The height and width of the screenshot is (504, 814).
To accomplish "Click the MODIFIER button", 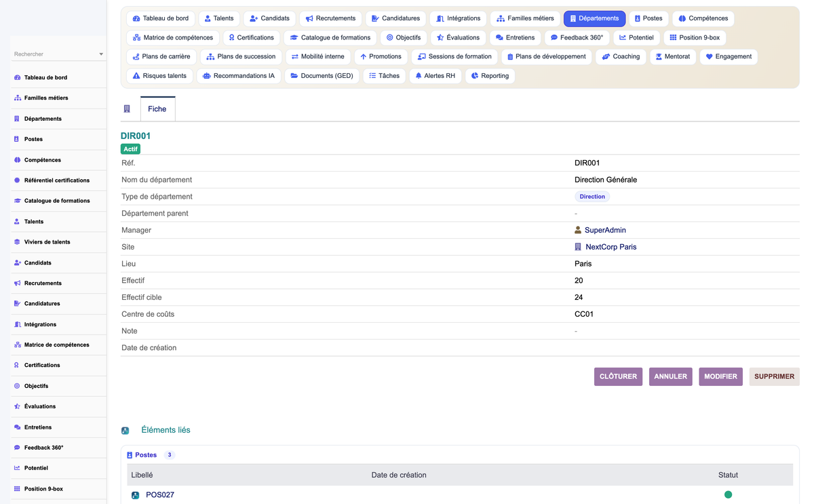I will pos(720,376).
